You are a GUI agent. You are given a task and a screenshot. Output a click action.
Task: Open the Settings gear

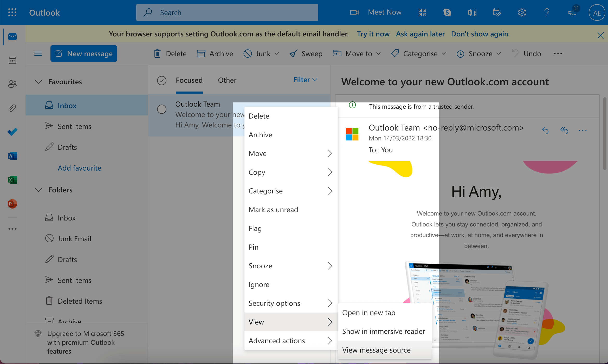[522, 12]
